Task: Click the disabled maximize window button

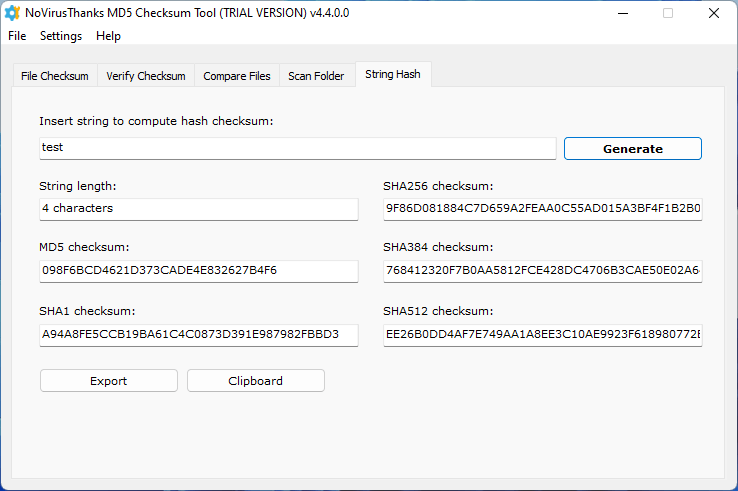Action: pyautogui.click(x=668, y=13)
